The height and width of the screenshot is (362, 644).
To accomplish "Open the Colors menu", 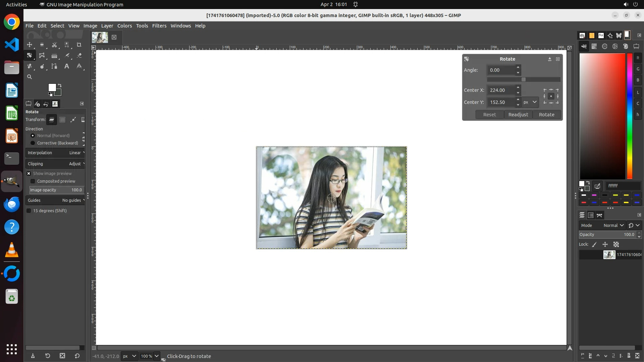I will click(x=124, y=25).
